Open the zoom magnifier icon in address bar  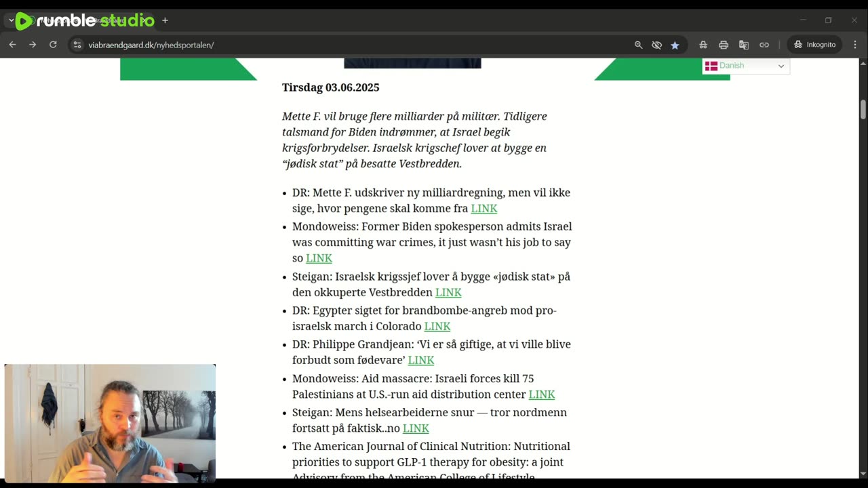[x=638, y=45]
